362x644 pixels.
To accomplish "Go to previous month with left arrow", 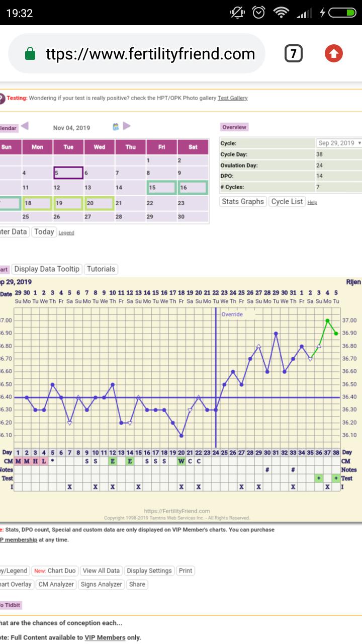I will click(25, 126).
